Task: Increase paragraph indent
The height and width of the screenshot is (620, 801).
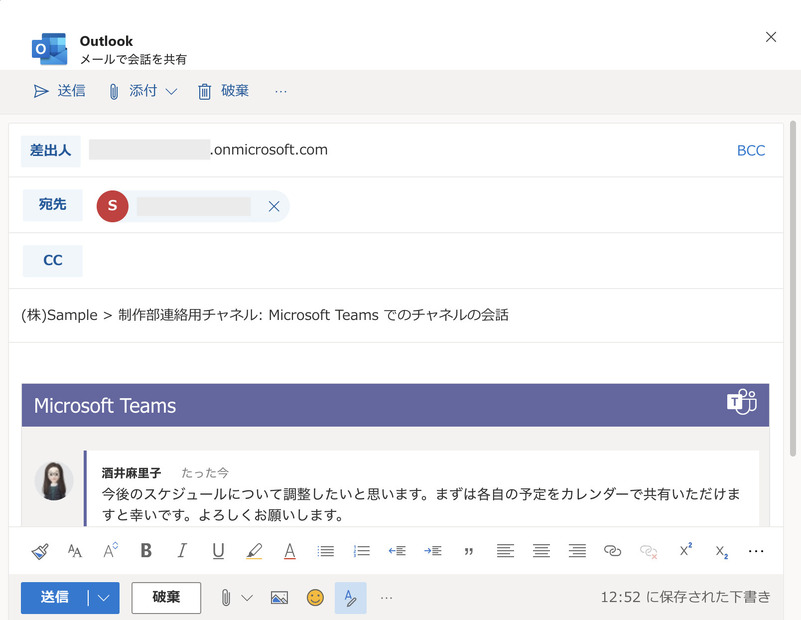Action: tap(433, 551)
